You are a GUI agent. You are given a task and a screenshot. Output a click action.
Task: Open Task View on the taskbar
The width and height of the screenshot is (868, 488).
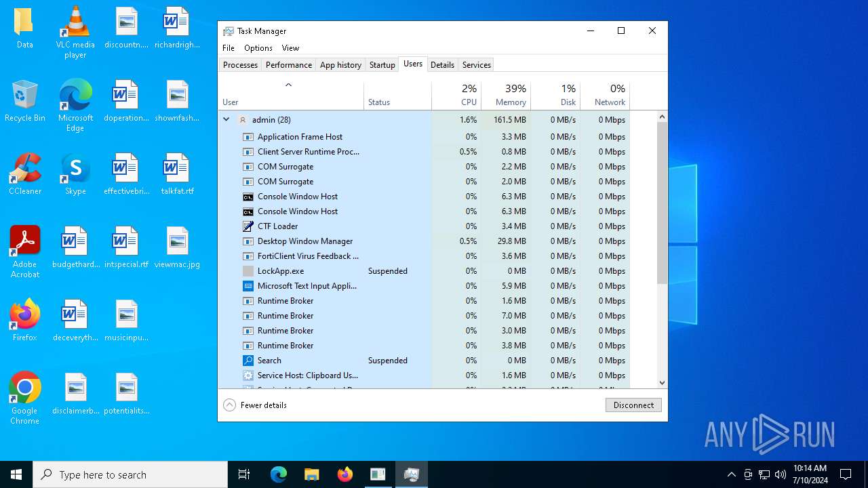pyautogui.click(x=244, y=474)
